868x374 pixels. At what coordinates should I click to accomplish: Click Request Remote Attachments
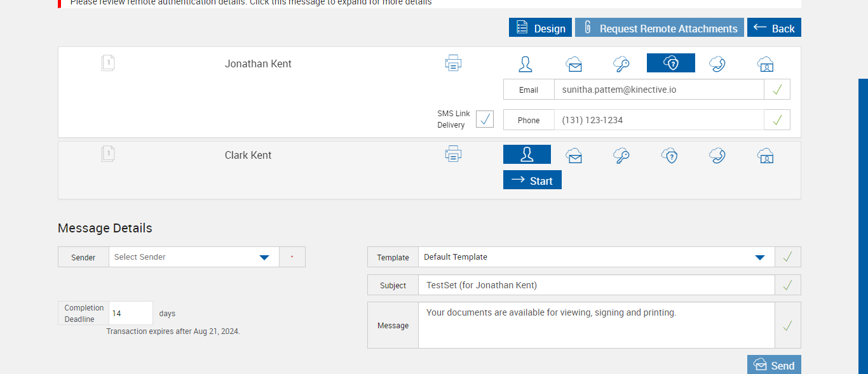(660, 28)
